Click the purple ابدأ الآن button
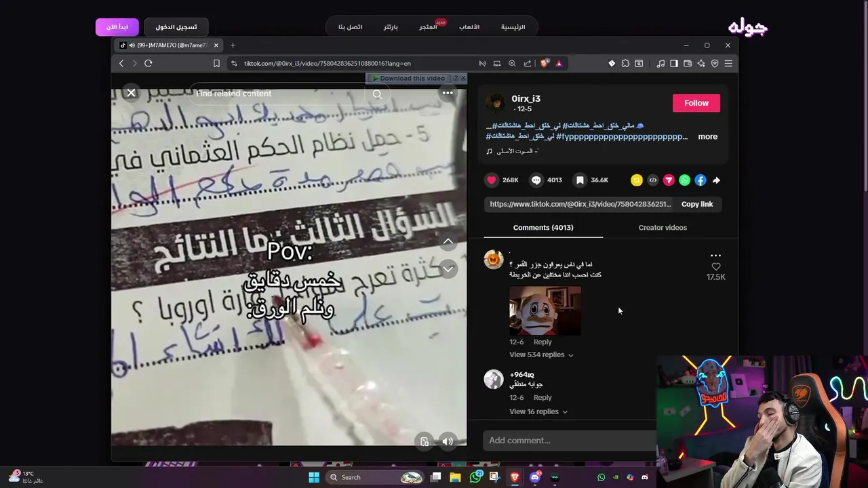 (x=117, y=27)
